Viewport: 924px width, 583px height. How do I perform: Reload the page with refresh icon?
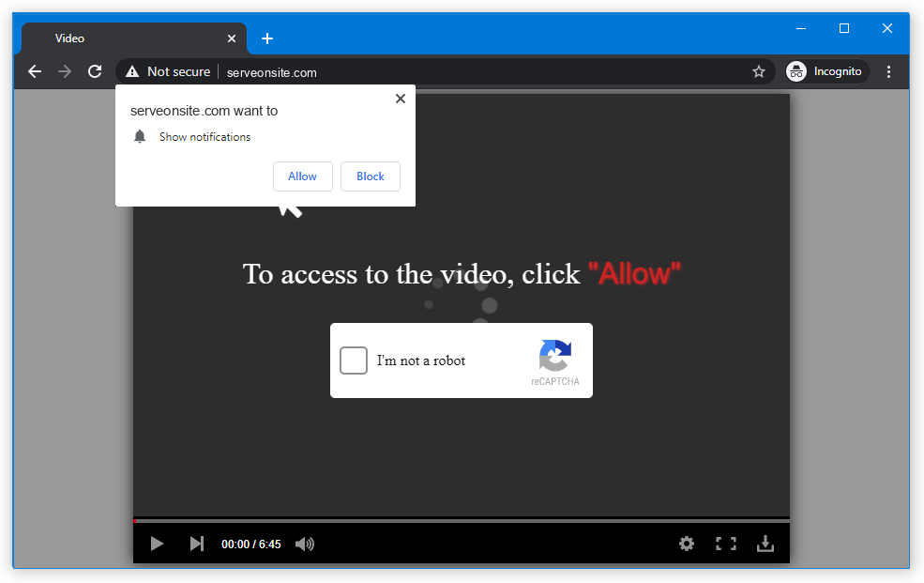(x=95, y=71)
